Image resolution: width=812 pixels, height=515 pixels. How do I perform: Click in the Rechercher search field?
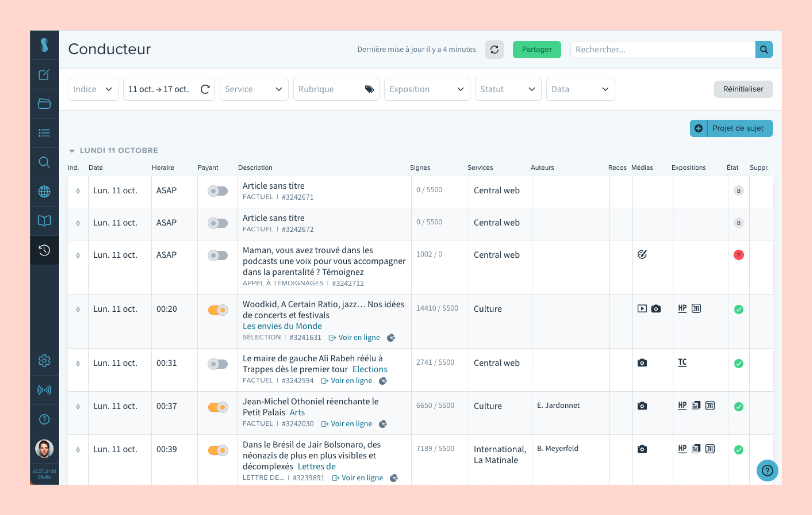click(663, 49)
